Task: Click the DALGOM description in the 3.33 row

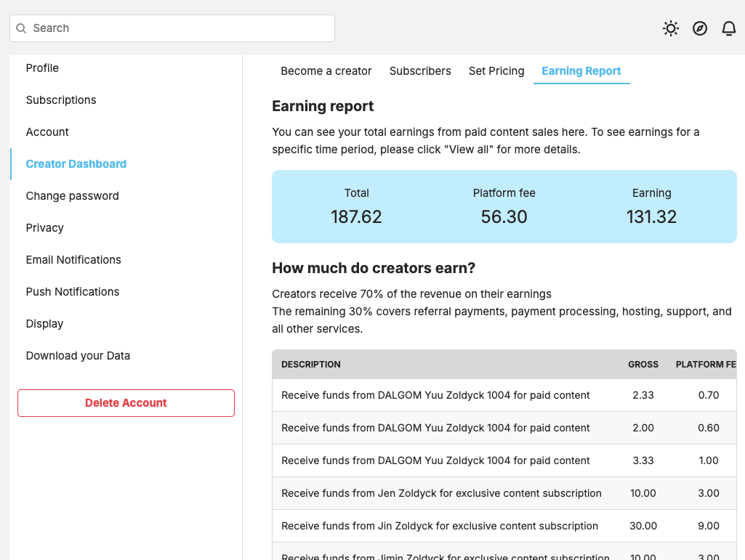Action: pyautogui.click(x=435, y=460)
